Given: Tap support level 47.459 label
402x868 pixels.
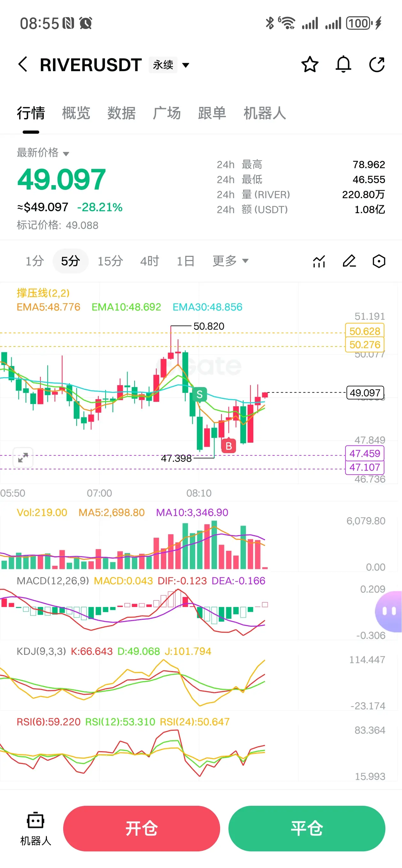Looking at the screenshot, I should point(365,453).
